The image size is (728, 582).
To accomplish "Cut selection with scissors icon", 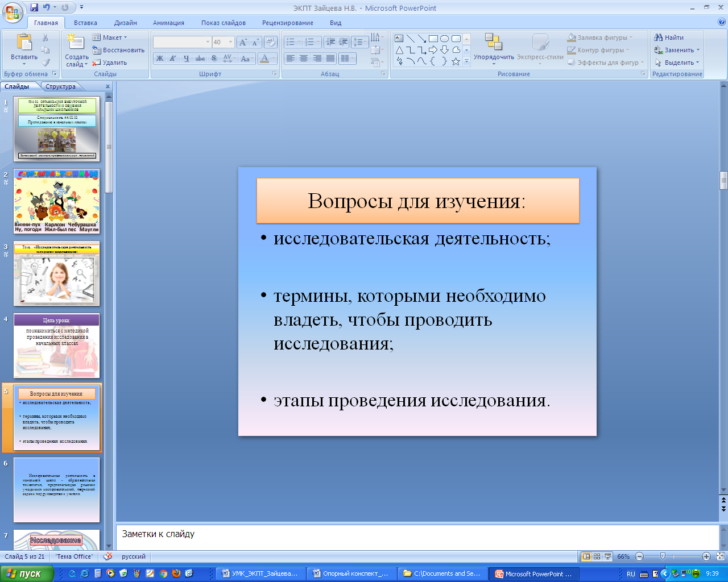I will (x=45, y=38).
